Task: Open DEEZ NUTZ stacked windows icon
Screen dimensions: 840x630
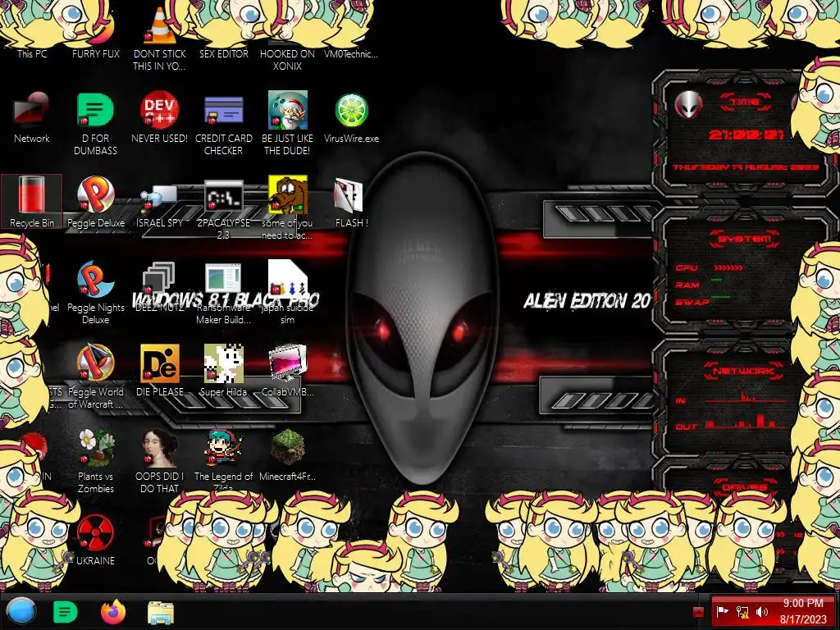Action: pos(160,286)
